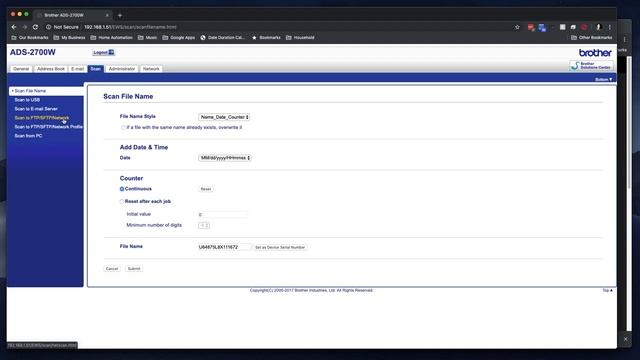640x360 pixels.
Task: Click the red circular extension icon
Action: coord(584,27)
